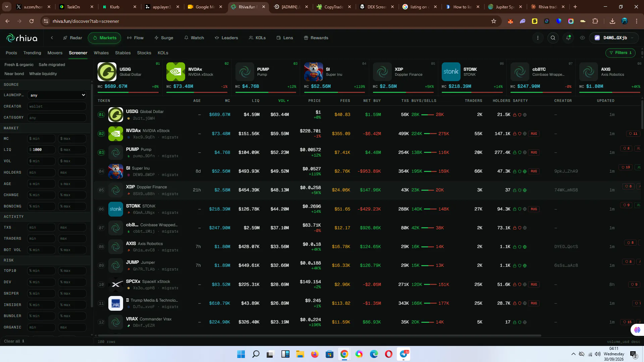Expand the D4M6…GXjb wallet dropdown
The image size is (644, 362).
pos(614,38)
